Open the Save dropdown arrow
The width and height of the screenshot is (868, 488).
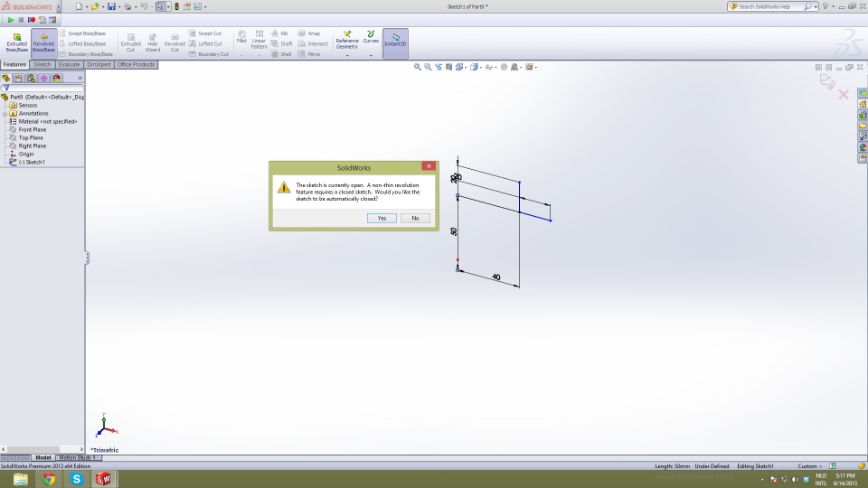point(119,6)
